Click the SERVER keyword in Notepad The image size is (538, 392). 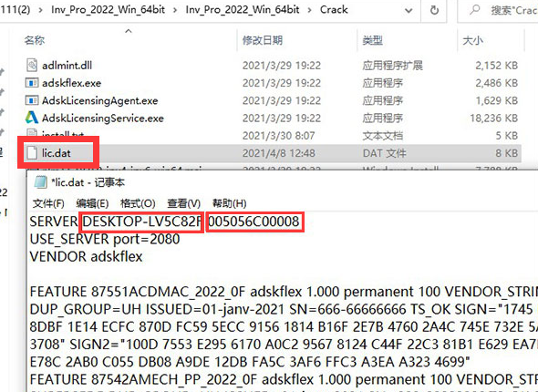(54, 222)
